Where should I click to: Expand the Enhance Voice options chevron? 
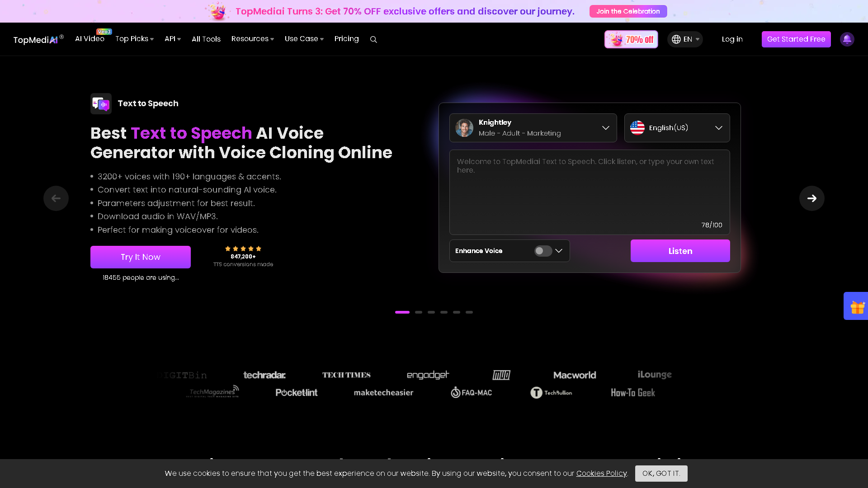tap(559, 251)
